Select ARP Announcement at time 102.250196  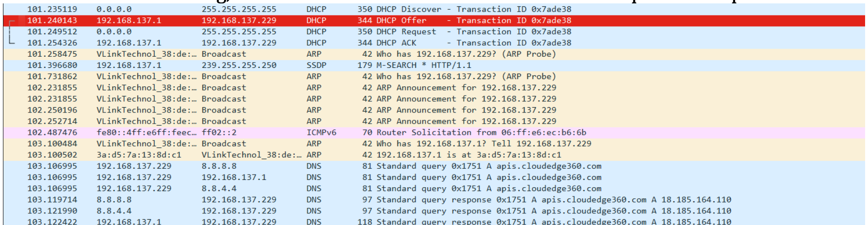(x=434, y=110)
